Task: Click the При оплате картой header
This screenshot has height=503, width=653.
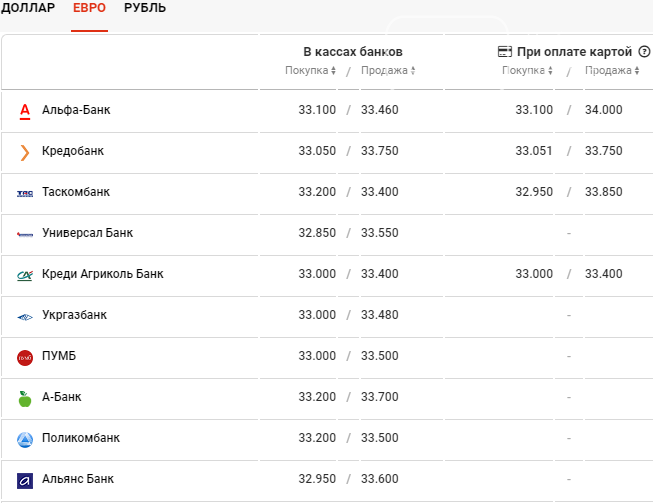Action: pos(574,52)
